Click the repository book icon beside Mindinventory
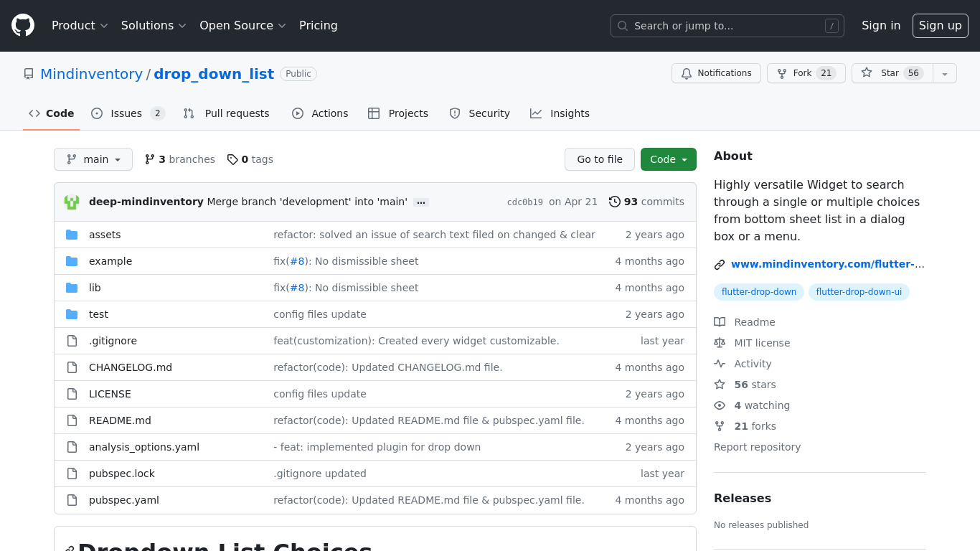 (x=29, y=74)
